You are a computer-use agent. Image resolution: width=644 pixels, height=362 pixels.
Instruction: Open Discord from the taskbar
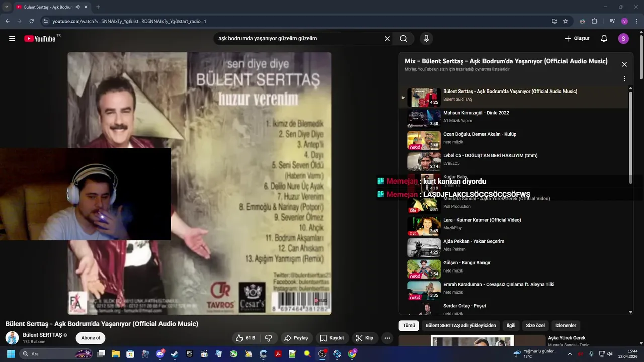point(159,354)
